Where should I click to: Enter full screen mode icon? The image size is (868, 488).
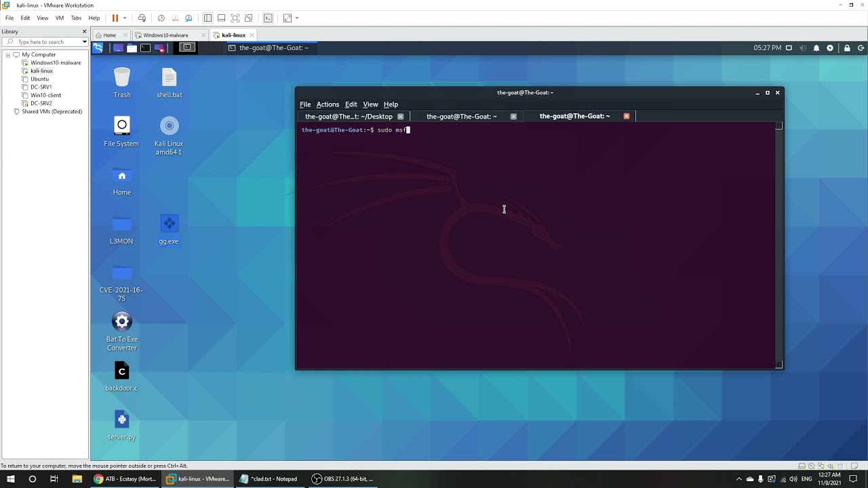tap(235, 18)
